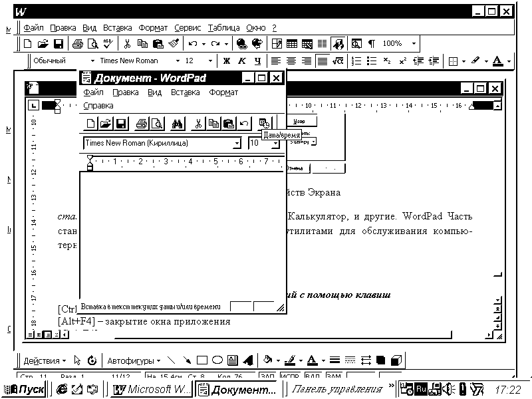Viewport: 532px width, 399px height.
Task: Toggle Bold (Ж) formatting in Word
Action: tap(227, 61)
